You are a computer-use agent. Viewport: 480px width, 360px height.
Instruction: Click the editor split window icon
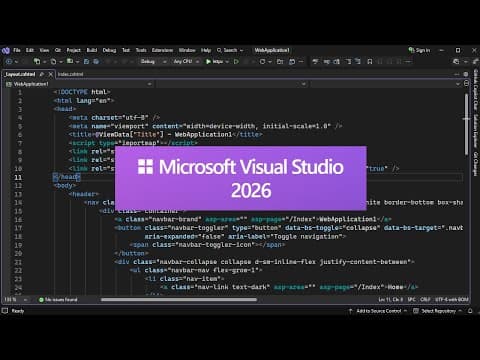(x=466, y=84)
